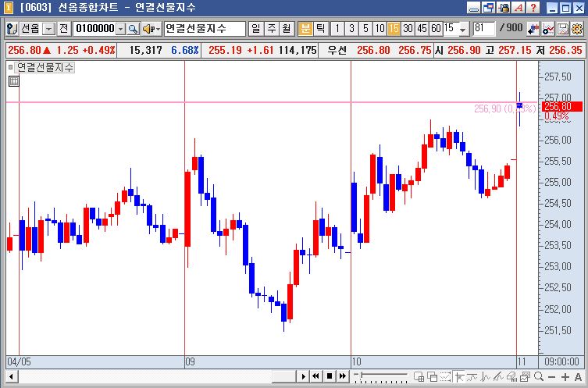Expand the 선옵 category dropdown arrow

49,29
